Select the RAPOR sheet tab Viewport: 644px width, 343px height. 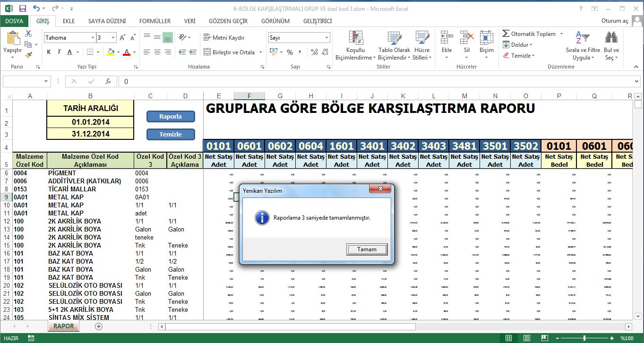pos(63,326)
